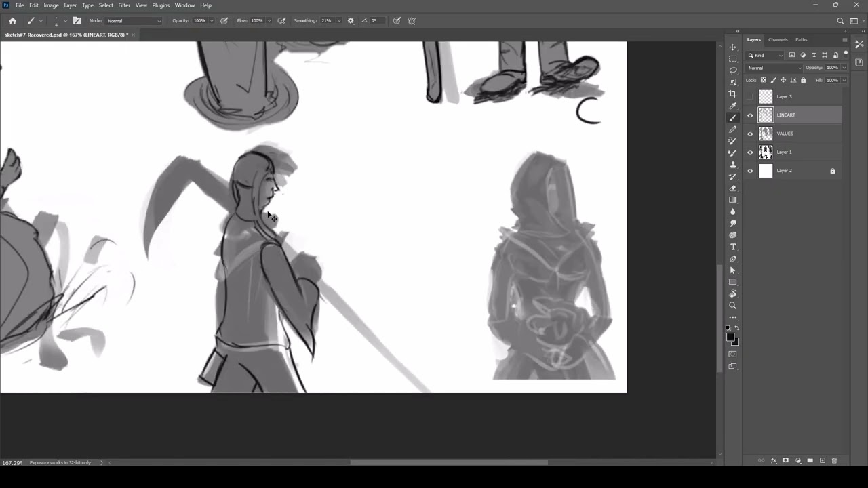Open the Plugins menu

161,5
